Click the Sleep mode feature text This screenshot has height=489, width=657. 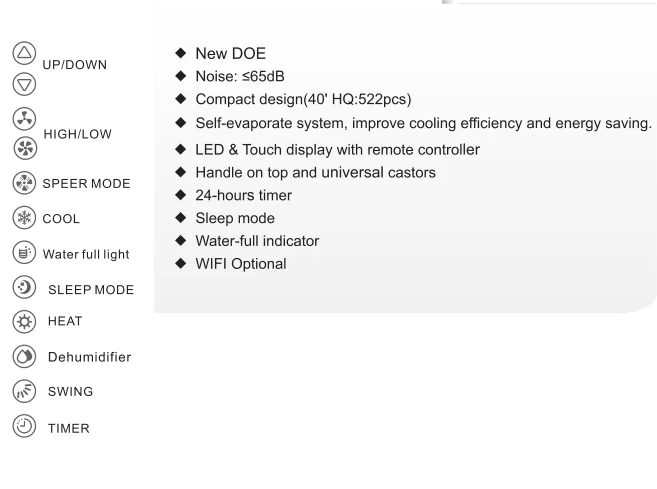click(235, 218)
